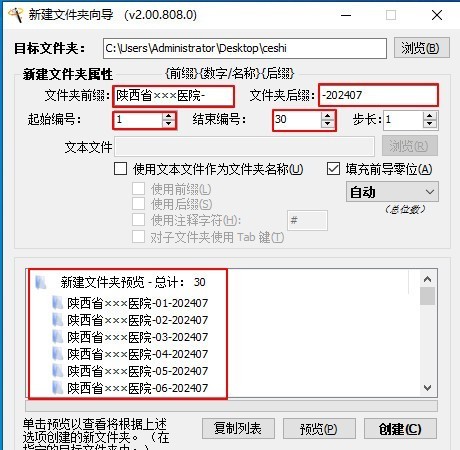460x450 pixels.
Task: Click the root preview folder icon next to 新建文件夹预览
Action: pos(41,282)
